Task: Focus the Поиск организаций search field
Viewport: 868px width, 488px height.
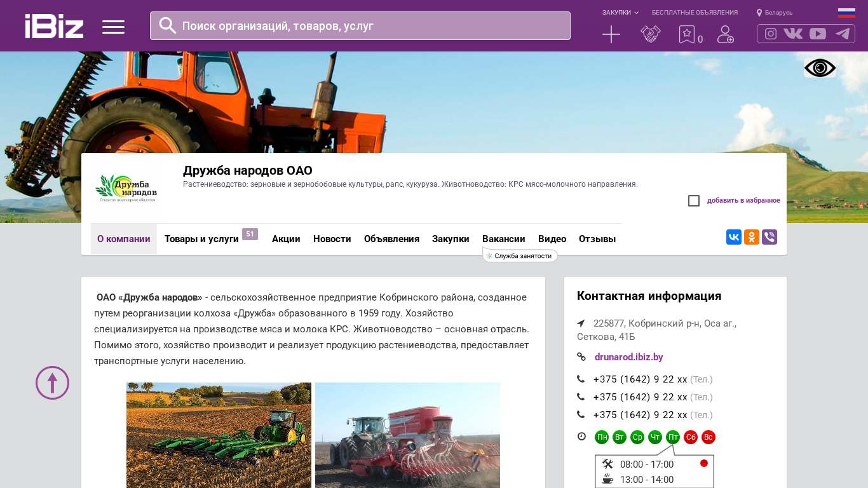Action: point(360,25)
